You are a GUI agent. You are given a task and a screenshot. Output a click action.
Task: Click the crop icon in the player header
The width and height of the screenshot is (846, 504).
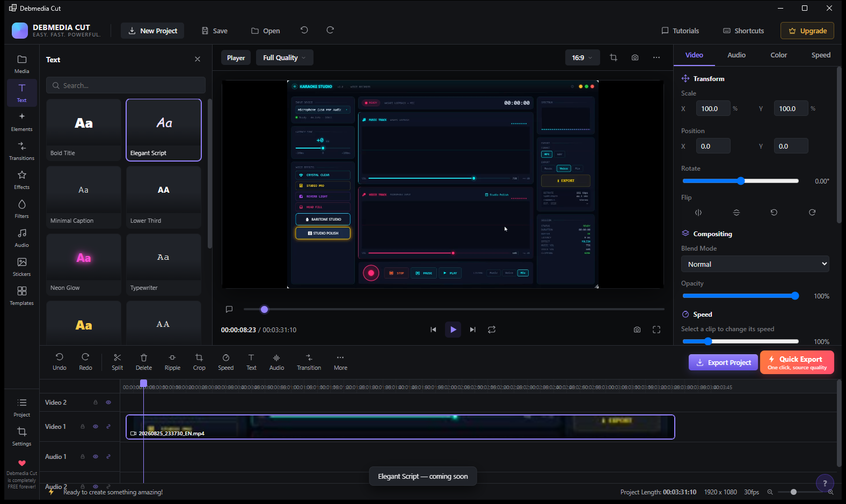click(614, 57)
